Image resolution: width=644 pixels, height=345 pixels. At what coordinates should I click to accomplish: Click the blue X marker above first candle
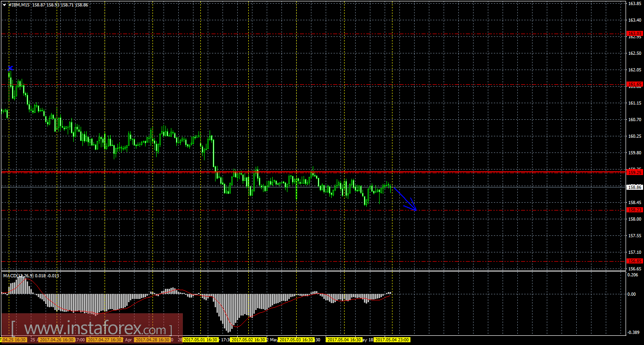(10, 68)
